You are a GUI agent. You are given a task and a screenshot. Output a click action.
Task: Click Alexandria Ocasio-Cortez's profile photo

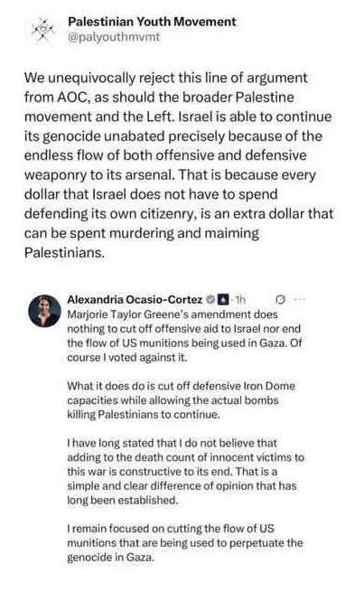click(44, 311)
